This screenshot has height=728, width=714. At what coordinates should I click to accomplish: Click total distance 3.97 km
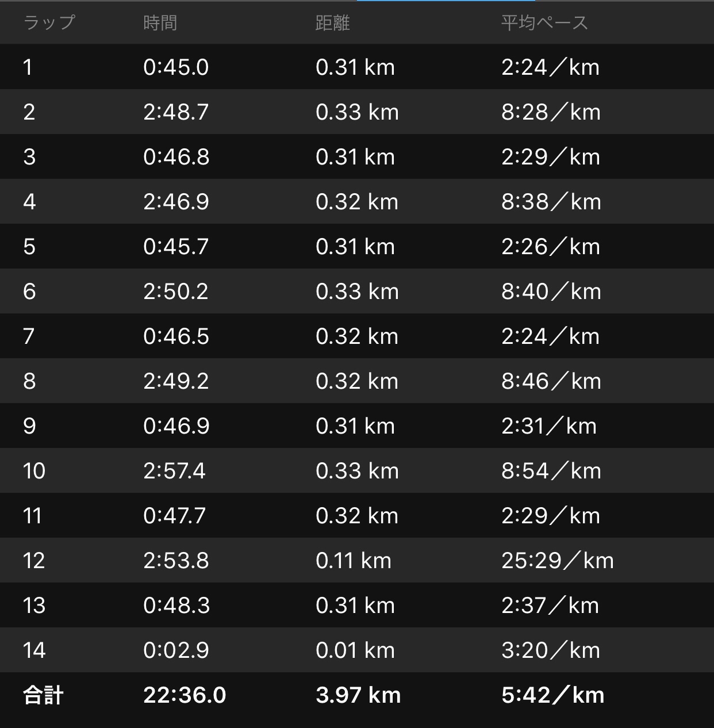point(358,695)
